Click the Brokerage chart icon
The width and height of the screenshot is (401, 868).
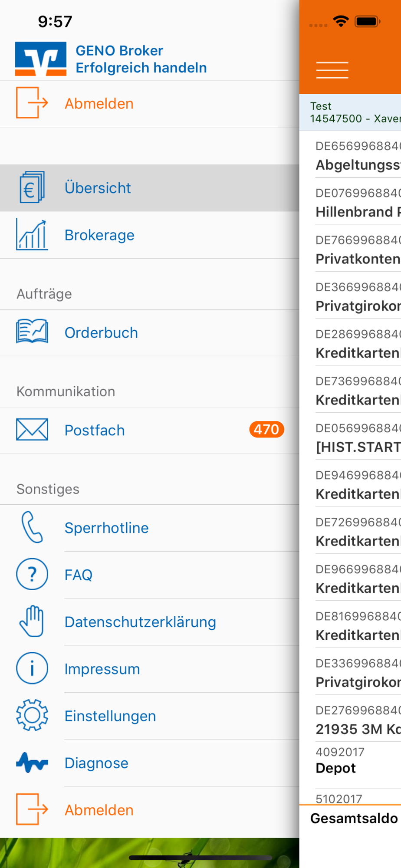tap(32, 234)
